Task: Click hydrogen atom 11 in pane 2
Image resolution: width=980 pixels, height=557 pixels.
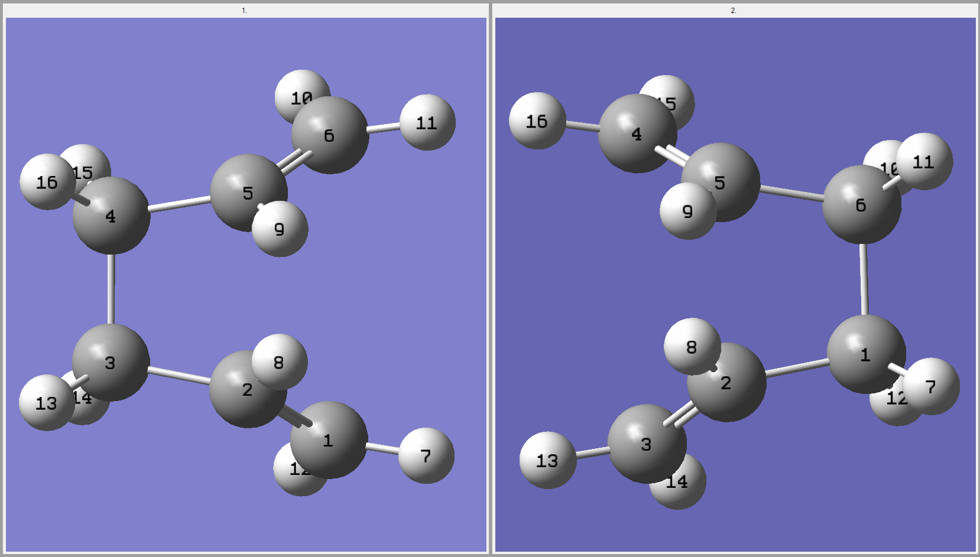Action: 924,161
